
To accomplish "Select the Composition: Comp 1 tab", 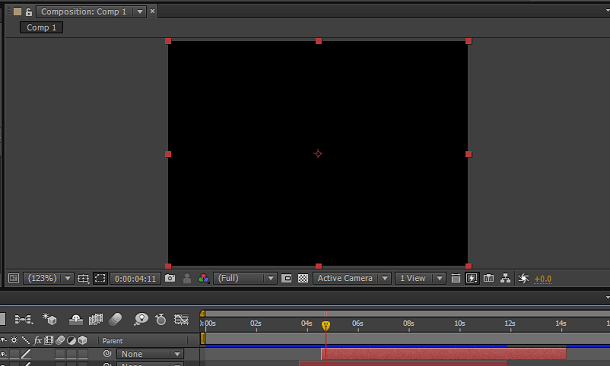I will pos(84,12).
